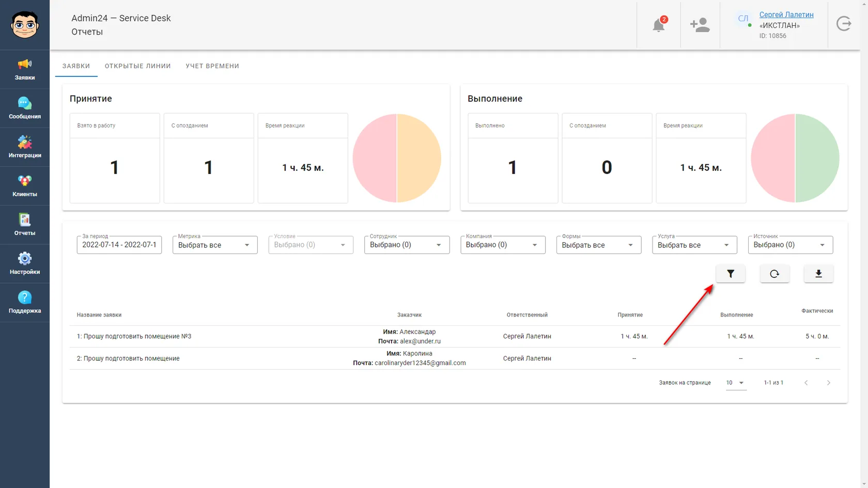The image size is (868, 488).
Task: Go to Интеграции in sidebar
Action: pyautogui.click(x=25, y=147)
